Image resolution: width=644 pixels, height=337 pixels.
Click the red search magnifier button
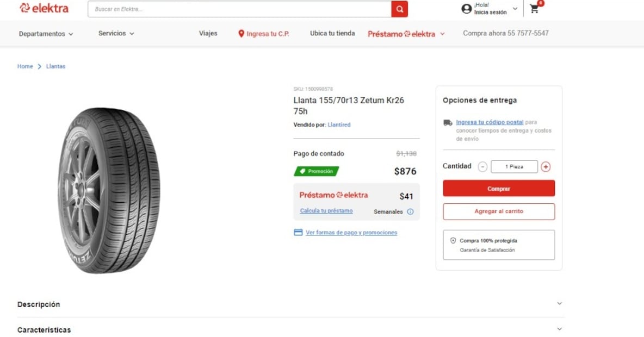(399, 9)
